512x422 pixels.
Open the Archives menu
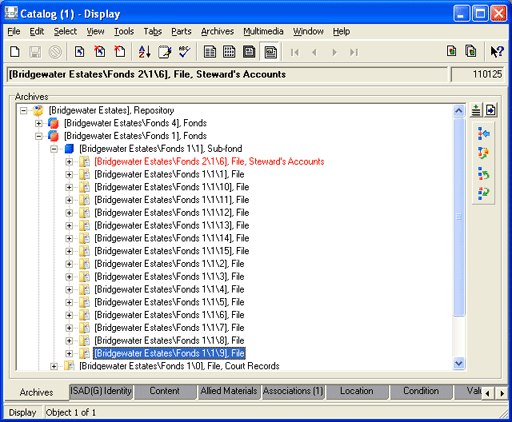(x=217, y=31)
